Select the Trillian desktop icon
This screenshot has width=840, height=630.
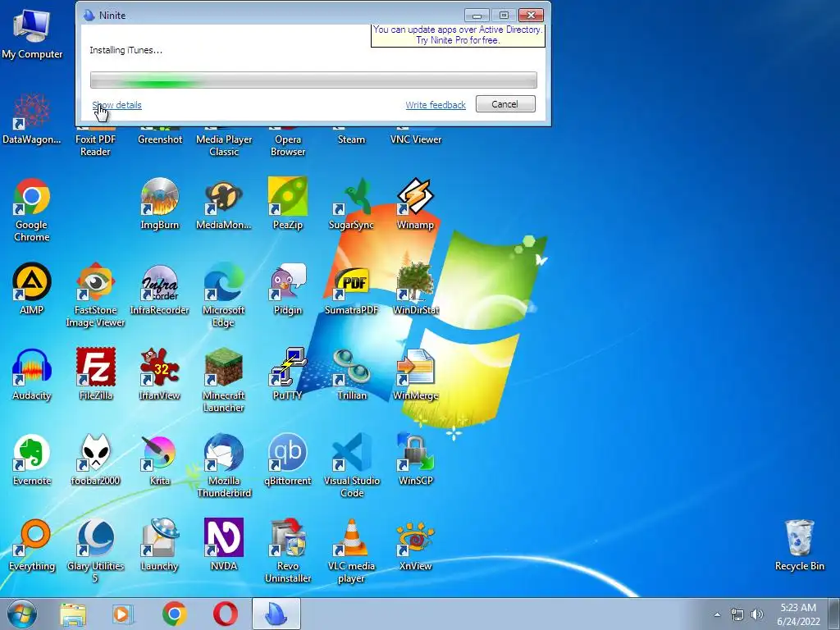point(351,374)
